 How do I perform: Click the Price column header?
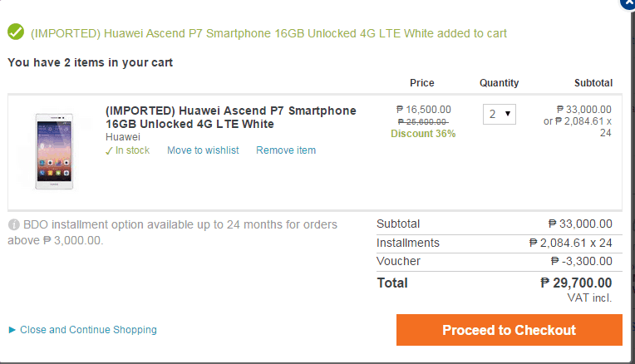pos(422,83)
